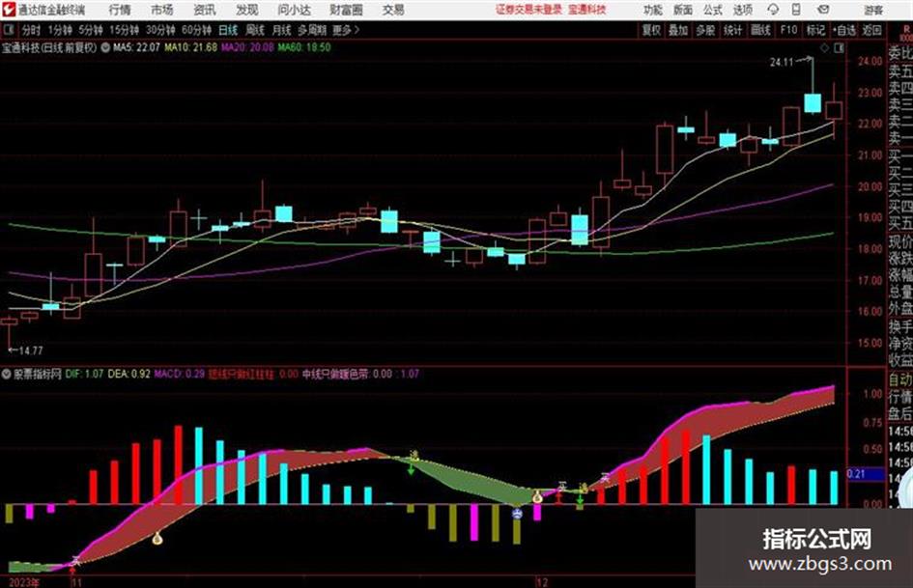
Task: Open the 功能 menu
Action: tap(653, 10)
